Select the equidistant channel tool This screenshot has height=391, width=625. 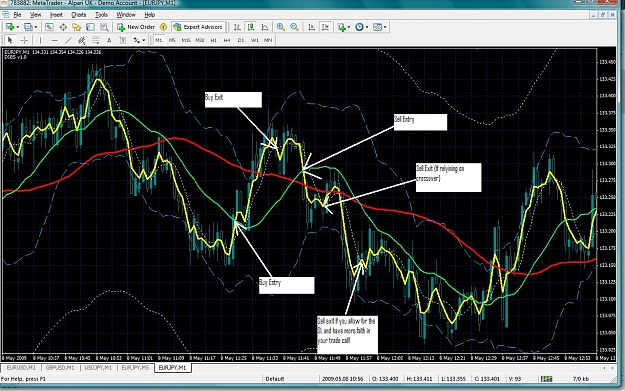tap(82, 40)
